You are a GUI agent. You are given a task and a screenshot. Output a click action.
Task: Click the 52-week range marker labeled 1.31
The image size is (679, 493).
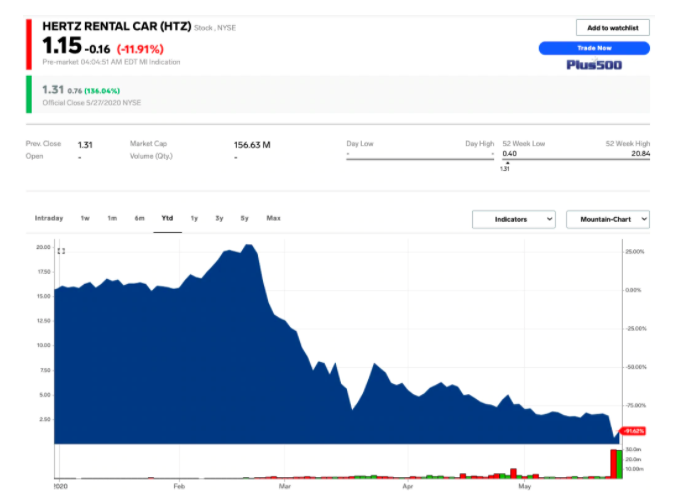tap(505, 169)
